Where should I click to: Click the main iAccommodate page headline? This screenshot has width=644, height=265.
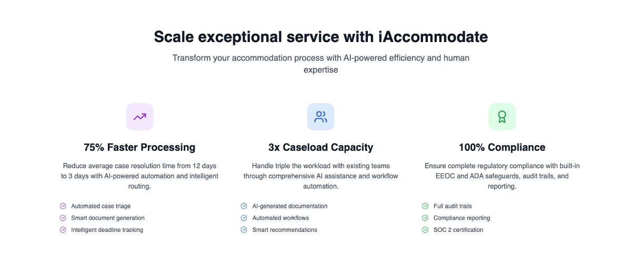321,37
